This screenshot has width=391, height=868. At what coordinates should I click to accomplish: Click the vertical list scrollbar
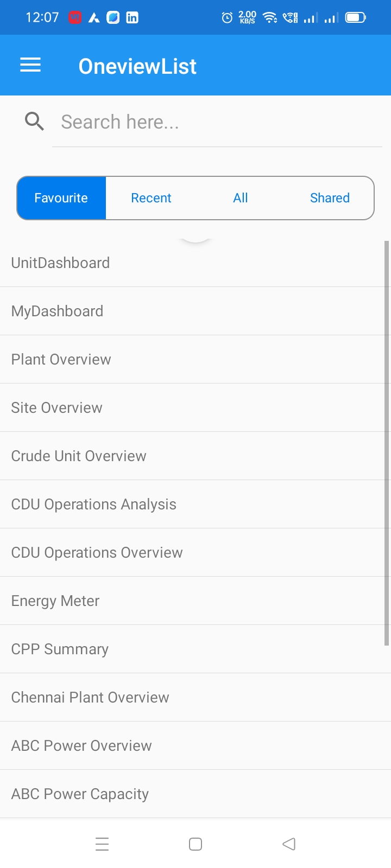click(387, 443)
